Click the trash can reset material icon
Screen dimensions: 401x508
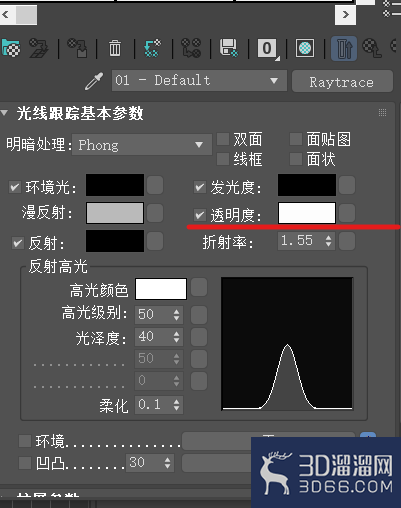click(115, 48)
